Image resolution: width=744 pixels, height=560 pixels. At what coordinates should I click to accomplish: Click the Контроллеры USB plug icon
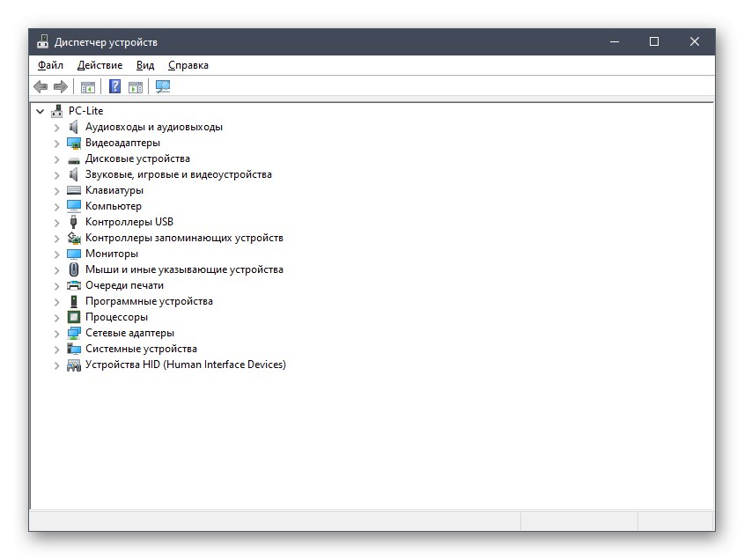pyautogui.click(x=74, y=222)
